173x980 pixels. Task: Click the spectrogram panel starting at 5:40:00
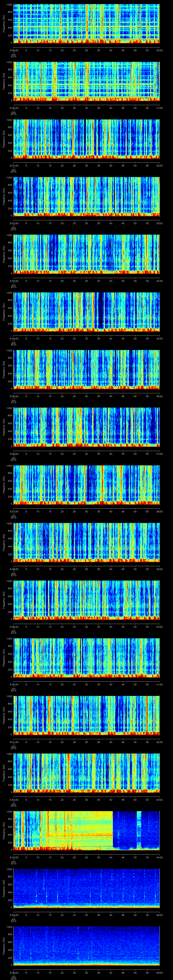tap(87, 657)
